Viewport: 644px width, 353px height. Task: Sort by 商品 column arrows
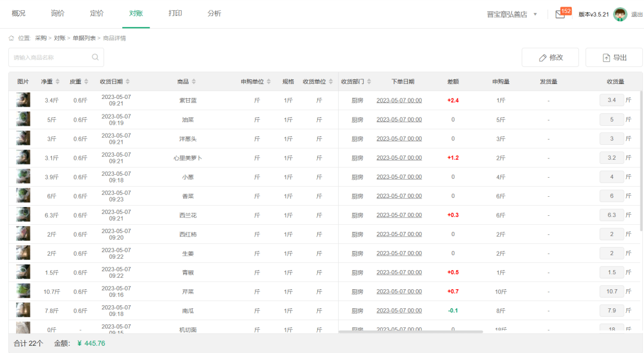coord(194,82)
